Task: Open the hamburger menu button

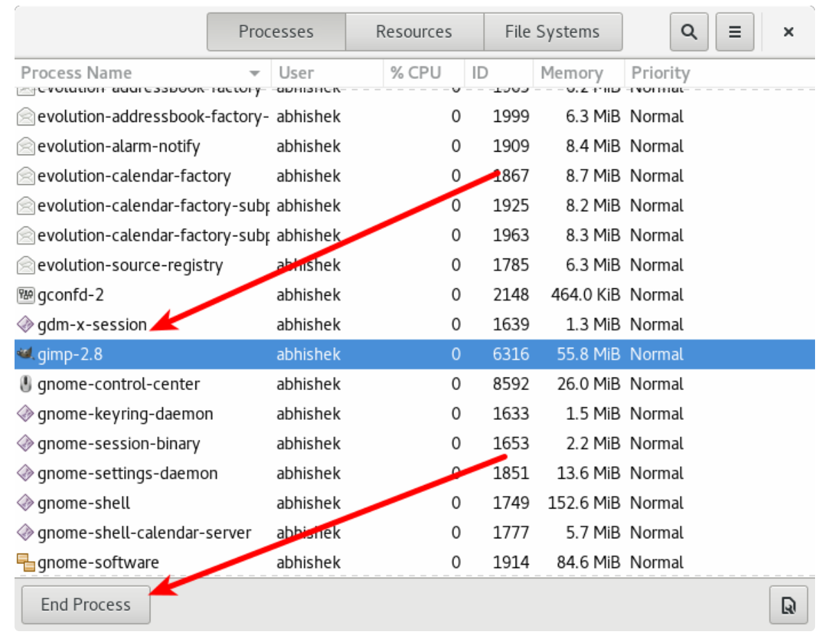Action: click(735, 32)
